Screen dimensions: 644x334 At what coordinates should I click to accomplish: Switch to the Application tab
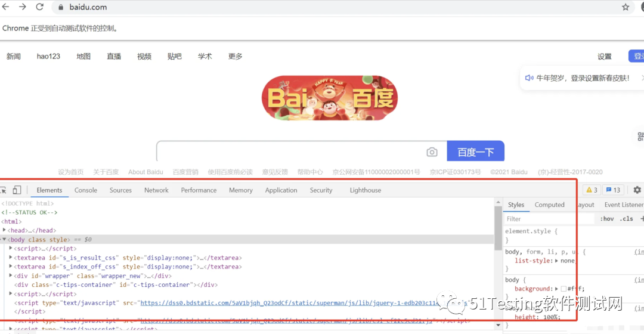coord(281,190)
